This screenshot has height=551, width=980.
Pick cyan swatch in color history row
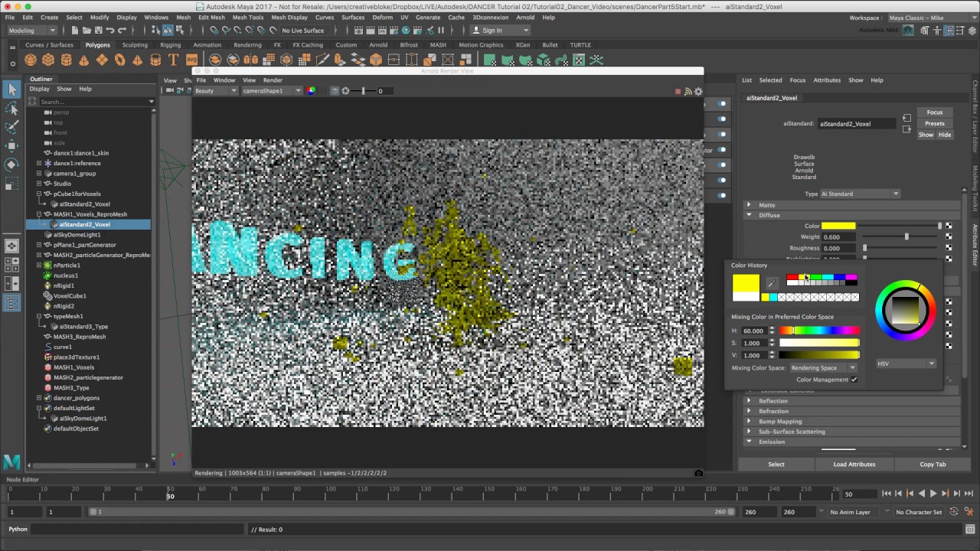point(773,297)
